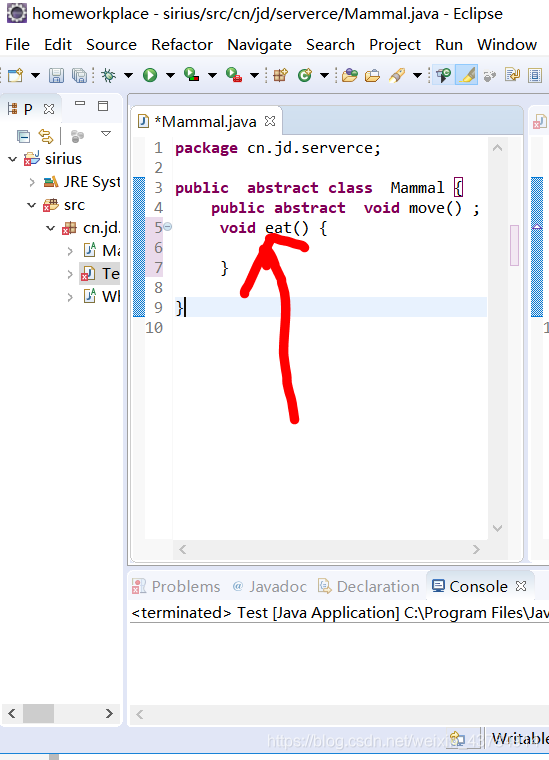
Task: Switch to the Javadoc tab
Action: click(x=270, y=586)
